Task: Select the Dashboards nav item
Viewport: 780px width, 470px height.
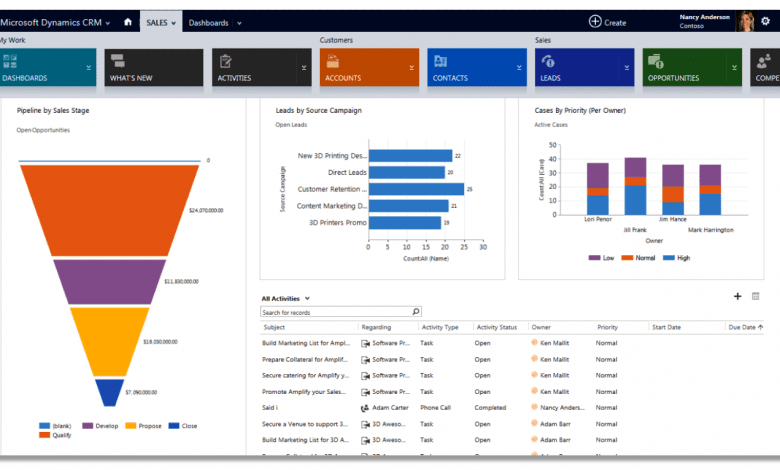Action: pos(208,23)
